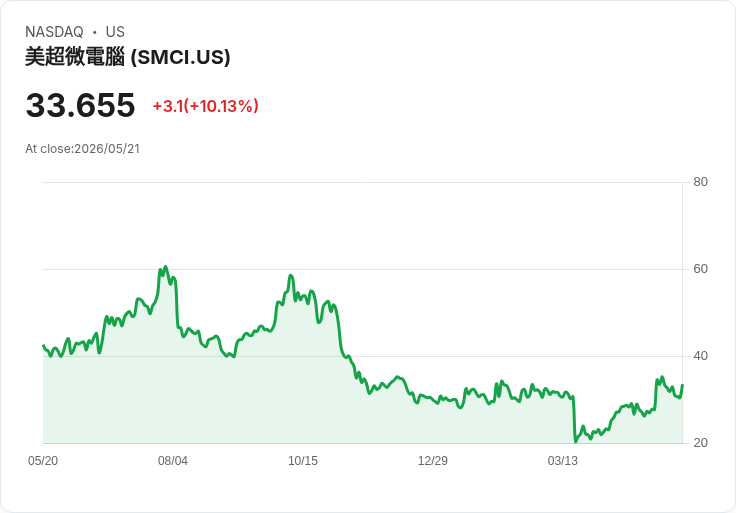
Task: Click the 05/20 date axis label
Action: [x=43, y=460]
